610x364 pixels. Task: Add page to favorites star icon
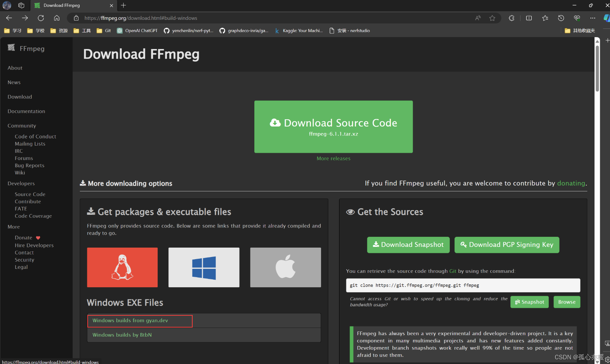(x=492, y=18)
